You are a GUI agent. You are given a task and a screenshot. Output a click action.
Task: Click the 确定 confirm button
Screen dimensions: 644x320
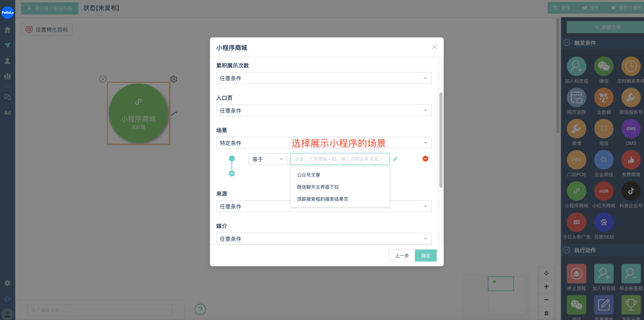(x=426, y=255)
